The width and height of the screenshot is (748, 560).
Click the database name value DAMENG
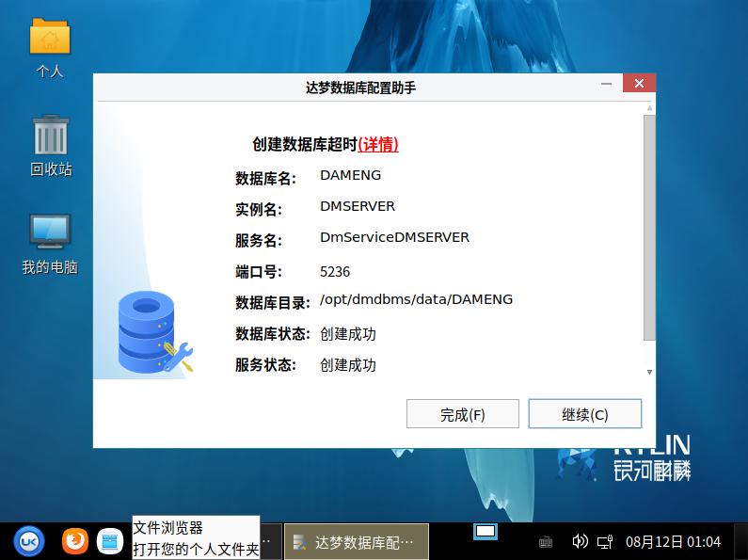click(x=351, y=176)
